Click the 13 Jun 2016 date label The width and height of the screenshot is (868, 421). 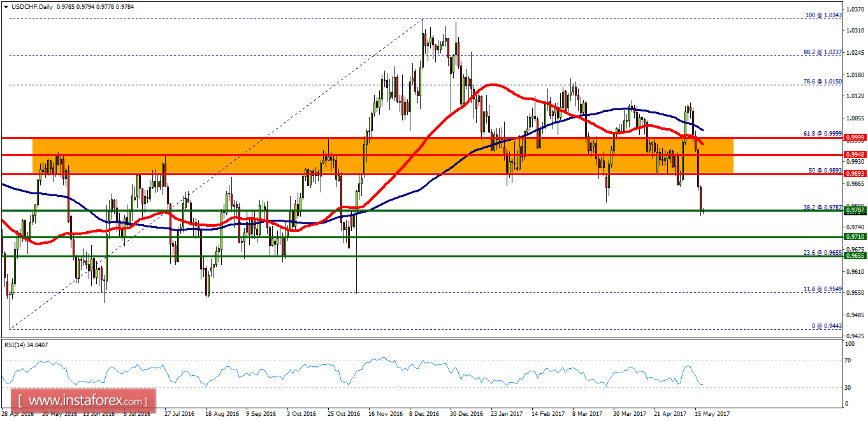tap(99, 413)
